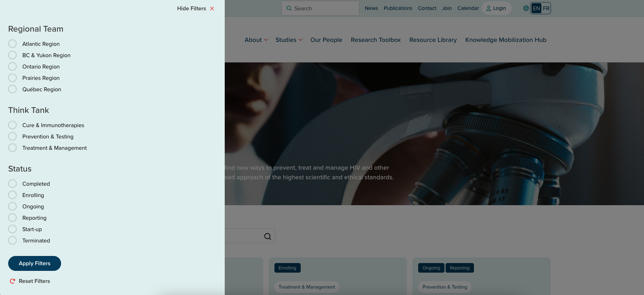This screenshot has width=644, height=295.
Task: Open the Studies dropdown menu
Action: (289, 40)
